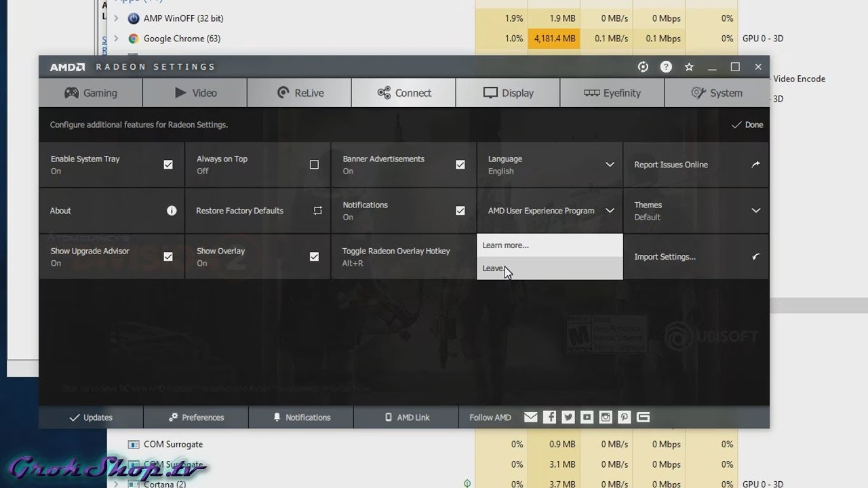
Task: Choose Learn more... from the dropdown list
Action: coord(550,245)
